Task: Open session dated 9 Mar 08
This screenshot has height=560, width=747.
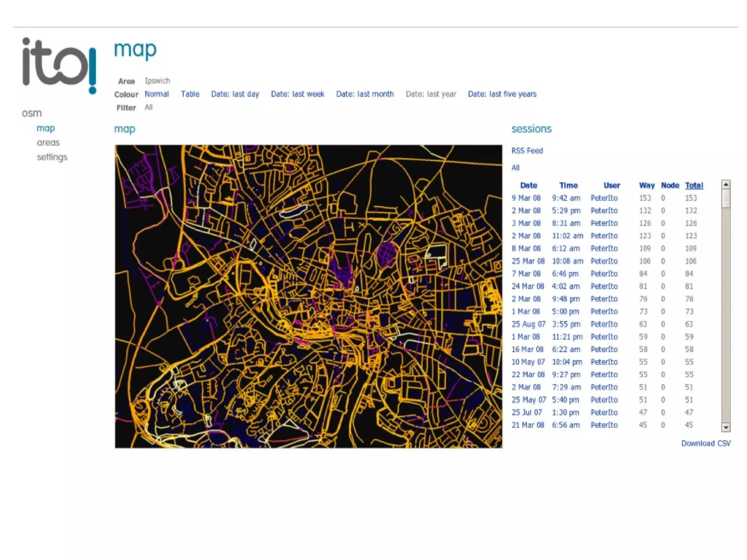Action: (x=526, y=198)
